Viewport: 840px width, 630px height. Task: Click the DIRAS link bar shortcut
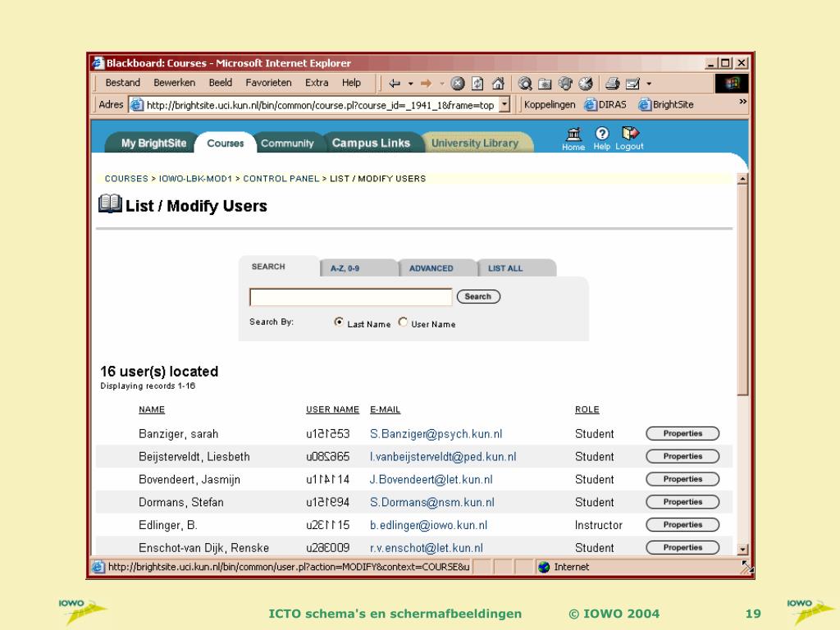coord(605,104)
